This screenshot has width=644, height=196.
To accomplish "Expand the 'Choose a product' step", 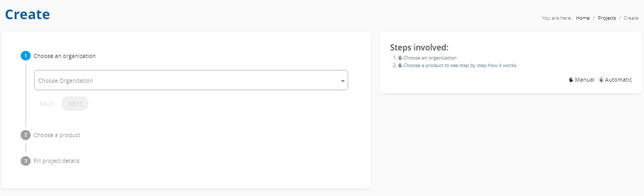I will (x=57, y=135).
